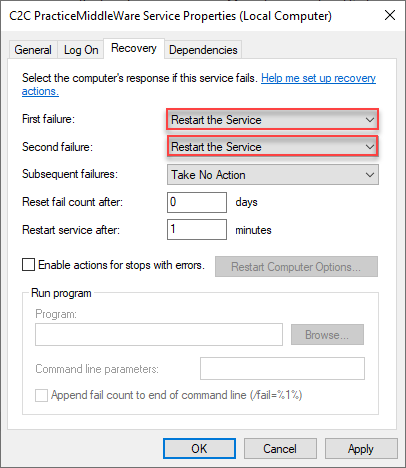Screen dimensions: 406x468
Task: Click the First failure dropdown chevron arrow
Action: pyautogui.click(x=369, y=120)
